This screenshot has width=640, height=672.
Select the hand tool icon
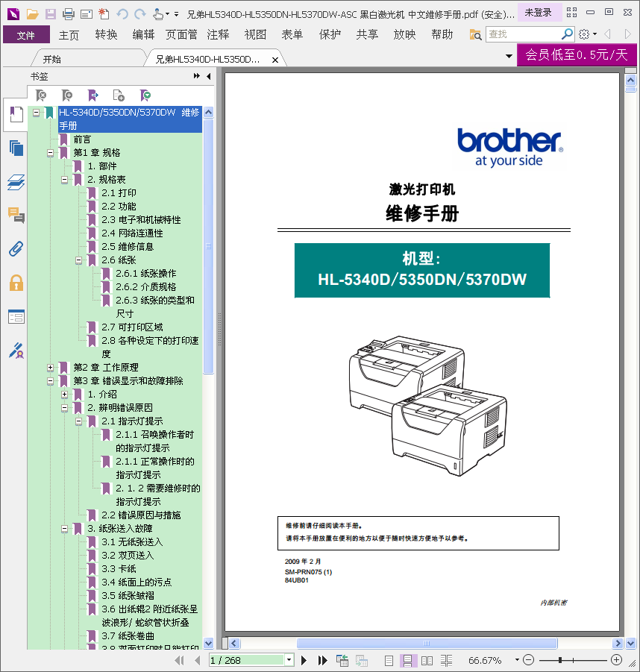(x=158, y=14)
